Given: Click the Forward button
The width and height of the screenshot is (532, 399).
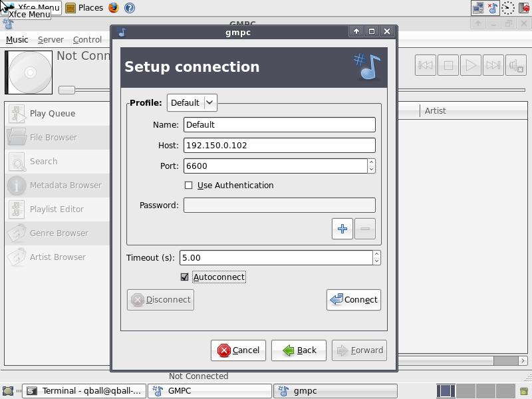Looking at the screenshot, I should tap(359, 350).
